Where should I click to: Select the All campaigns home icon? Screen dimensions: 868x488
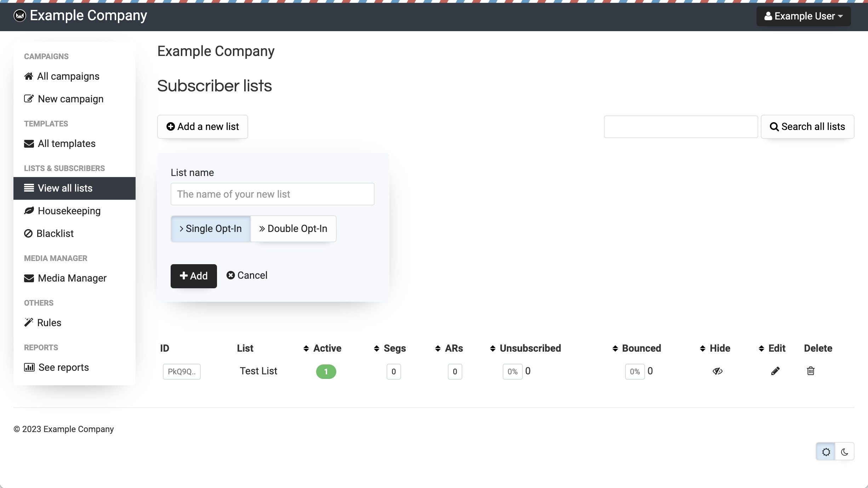29,75
